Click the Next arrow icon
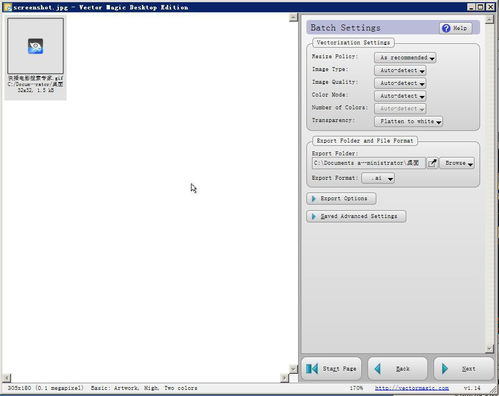The image size is (499, 396). [x=444, y=369]
